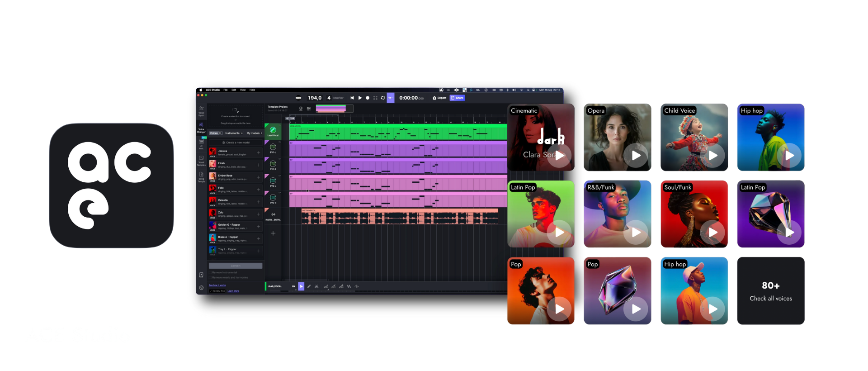Add a new track with plus icon
The width and height of the screenshot is (868, 371).
coord(273,233)
